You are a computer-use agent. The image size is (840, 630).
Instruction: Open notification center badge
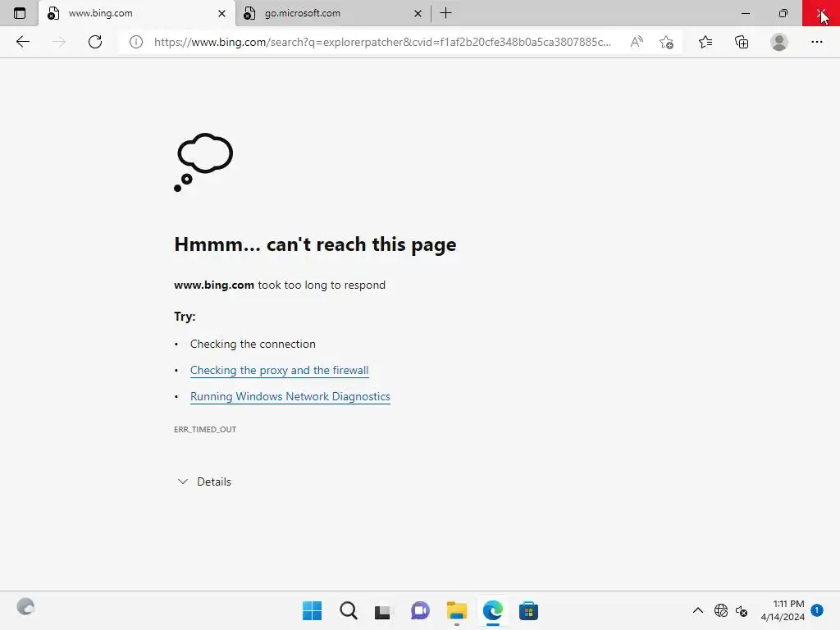click(x=817, y=609)
